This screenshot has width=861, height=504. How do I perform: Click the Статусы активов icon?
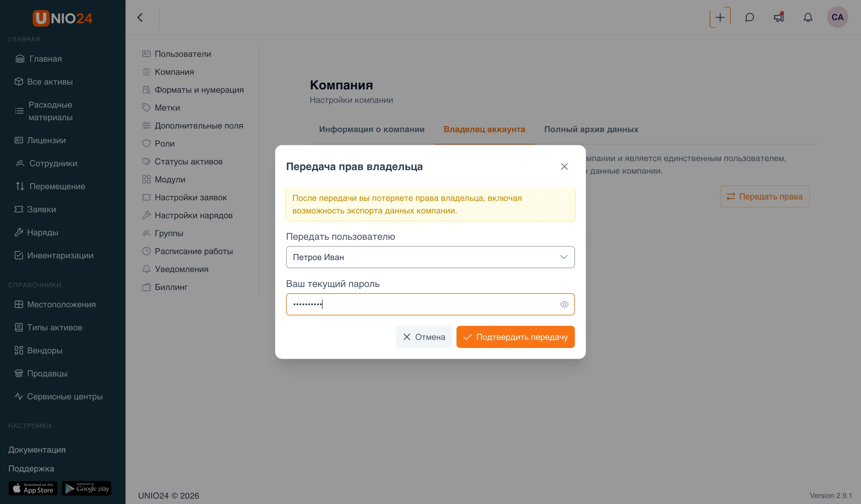[x=146, y=161]
